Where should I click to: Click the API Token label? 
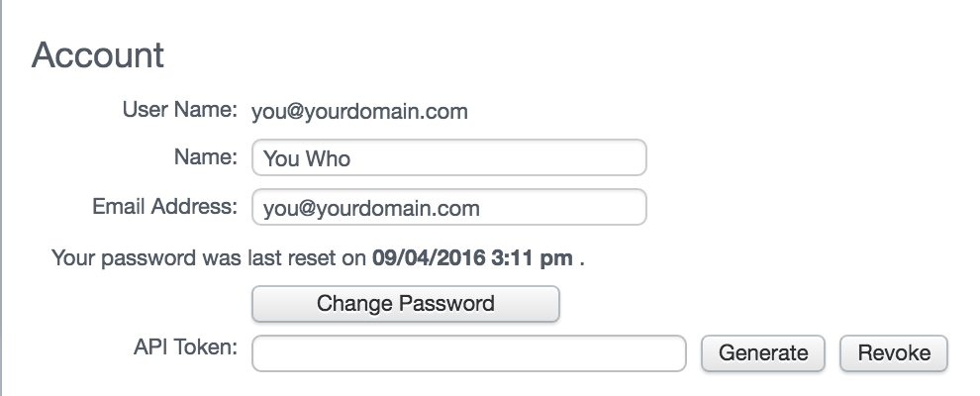[x=186, y=346]
